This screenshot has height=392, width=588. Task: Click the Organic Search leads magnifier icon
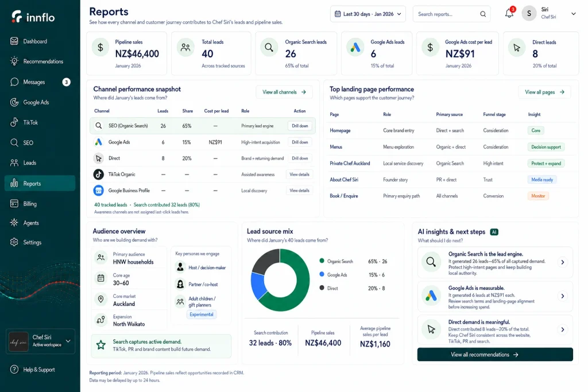click(x=269, y=48)
